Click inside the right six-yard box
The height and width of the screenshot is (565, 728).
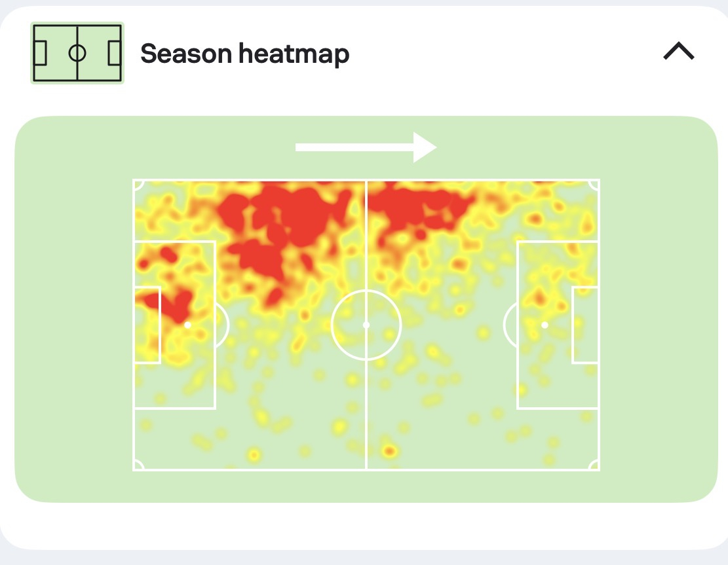click(585, 325)
